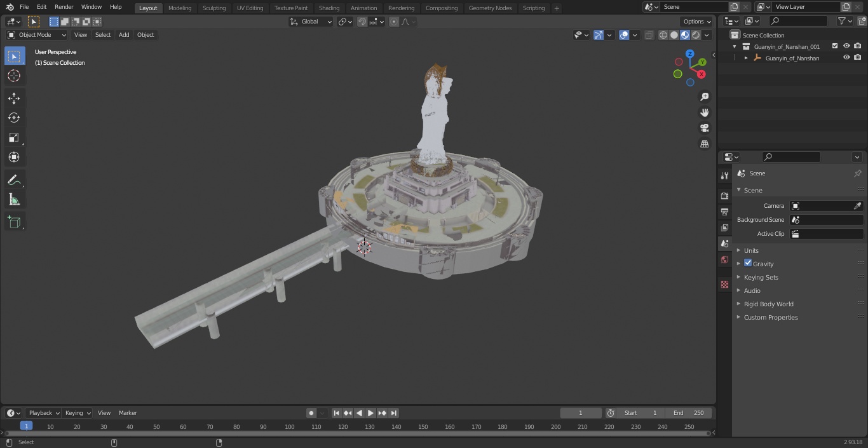Toggle X-ray display mode
868x448 pixels.
[649, 35]
